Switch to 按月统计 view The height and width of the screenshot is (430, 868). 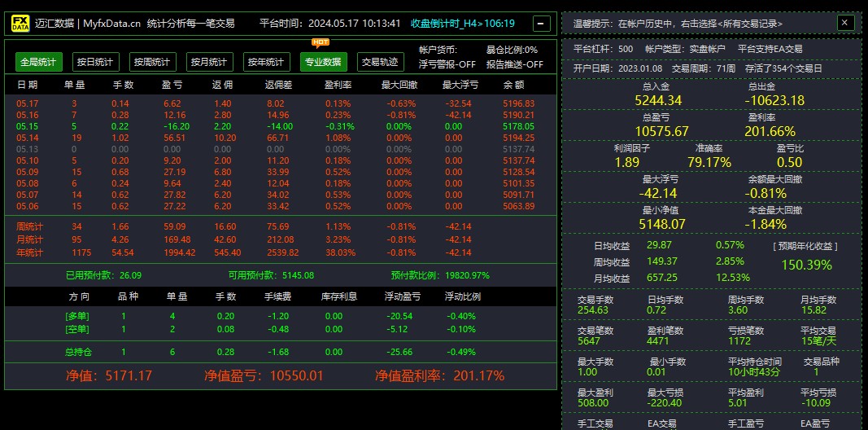[210, 62]
